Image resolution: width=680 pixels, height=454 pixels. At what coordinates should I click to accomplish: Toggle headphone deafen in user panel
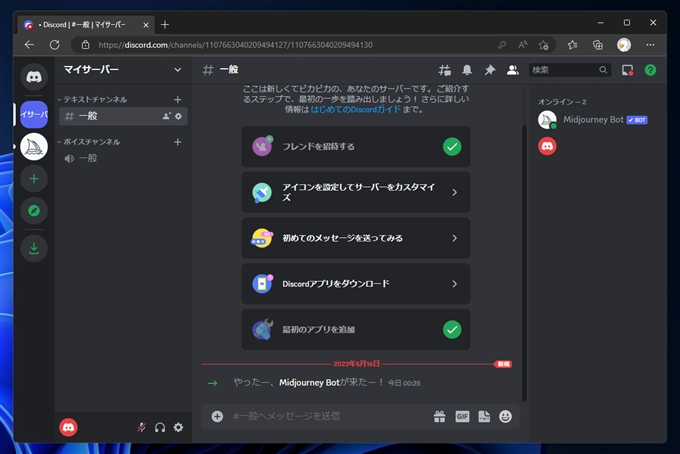click(x=160, y=428)
